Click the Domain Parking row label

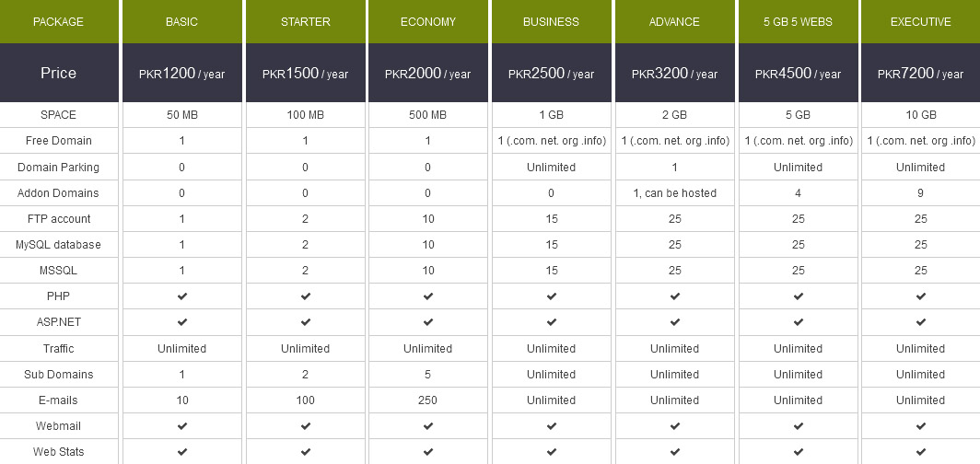58,168
